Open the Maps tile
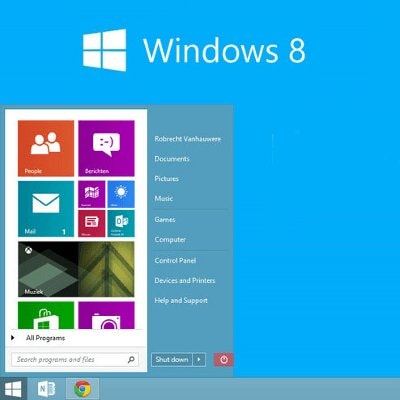 pos(92,194)
